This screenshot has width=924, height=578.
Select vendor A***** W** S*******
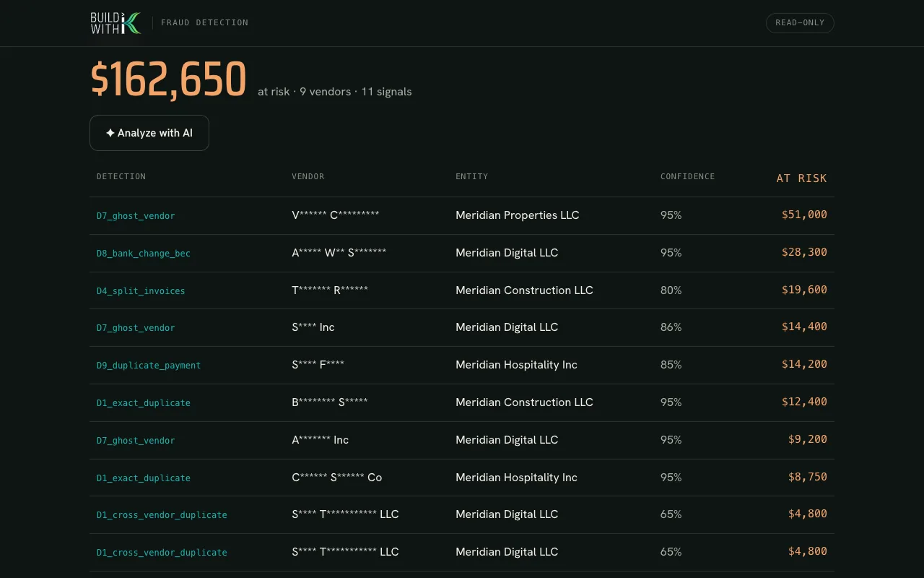coord(339,253)
